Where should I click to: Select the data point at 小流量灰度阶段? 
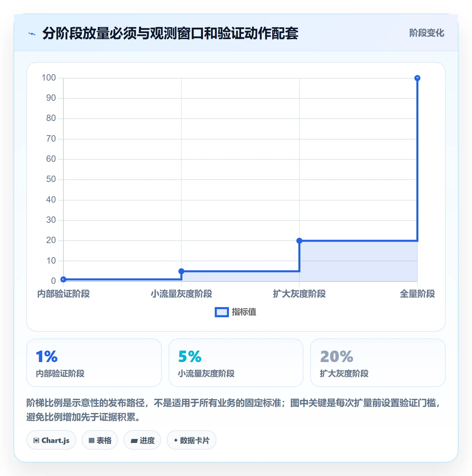click(x=181, y=271)
